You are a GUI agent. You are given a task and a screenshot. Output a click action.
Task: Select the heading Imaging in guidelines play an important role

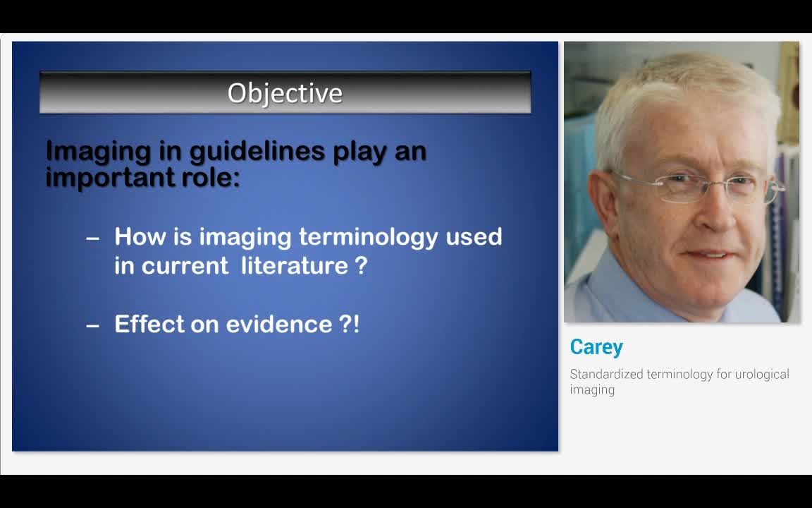235,164
